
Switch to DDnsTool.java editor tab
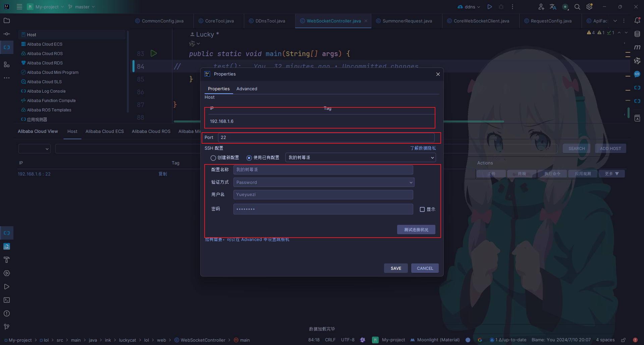tap(270, 21)
